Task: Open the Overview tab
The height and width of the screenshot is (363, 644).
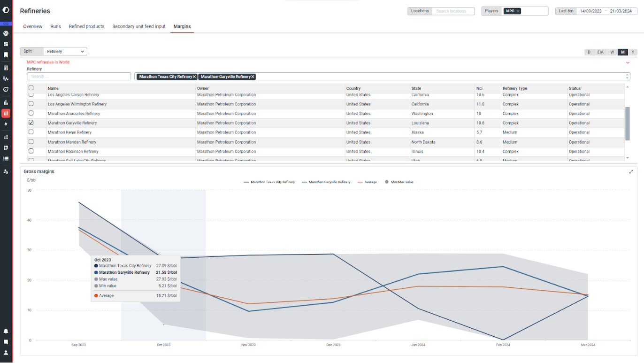Action: pyautogui.click(x=32, y=26)
